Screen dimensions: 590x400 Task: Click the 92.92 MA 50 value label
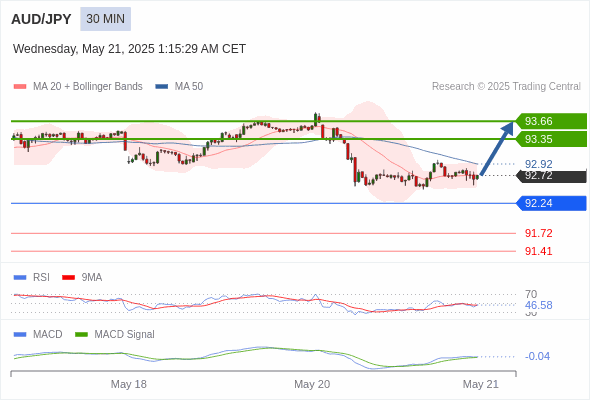[x=538, y=164]
